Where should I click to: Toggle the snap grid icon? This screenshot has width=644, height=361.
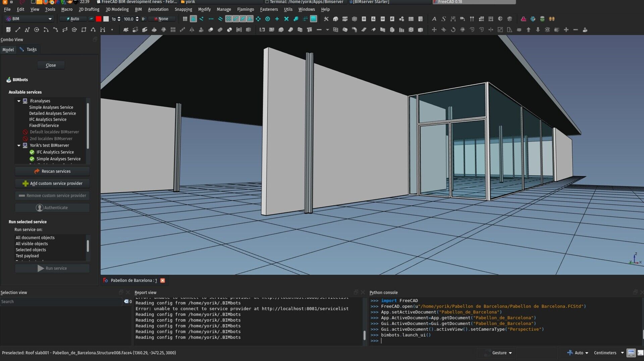pyautogui.click(x=185, y=19)
